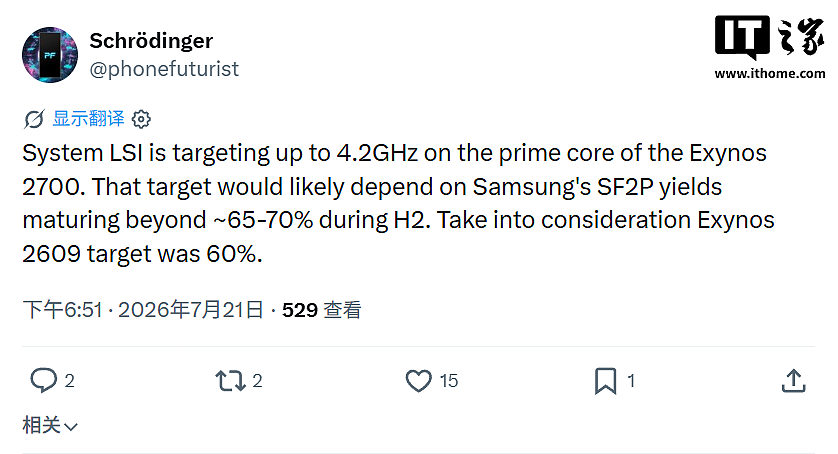Screen dimensions: 838x454
Task: Click the share upload icon
Action: tap(794, 381)
